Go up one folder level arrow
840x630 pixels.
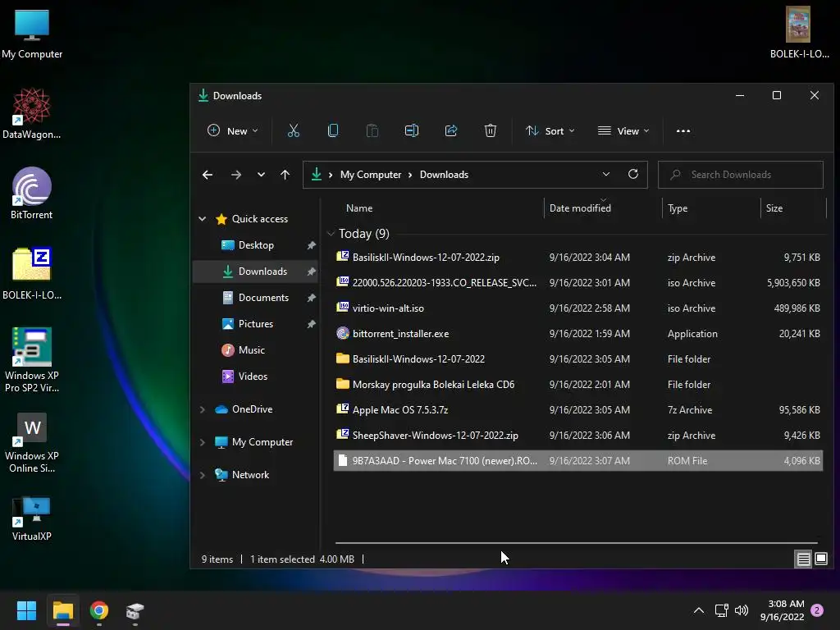(x=285, y=175)
